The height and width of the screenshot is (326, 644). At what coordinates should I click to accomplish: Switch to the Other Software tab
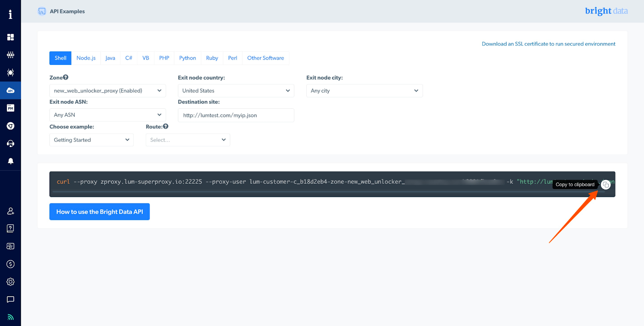266,58
